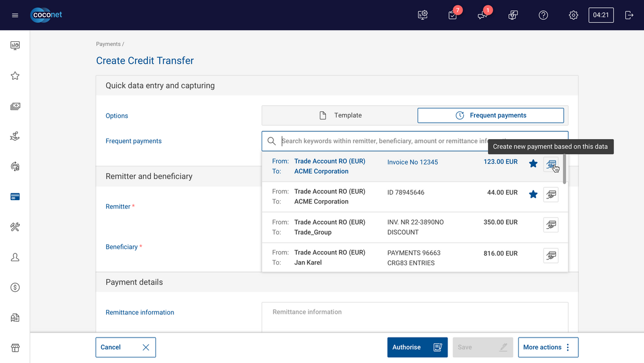Click the logout icon in header
Screen dimensions: 644x363
click(629, 15)
